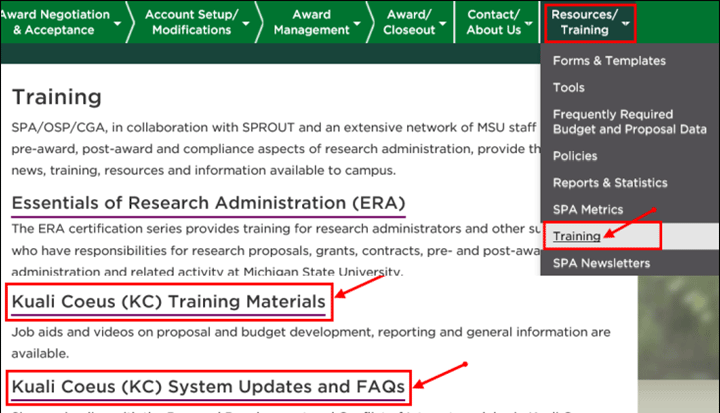720x413 pixels.
Task: Choose Tools in the Resources menu
Action: 568,87
